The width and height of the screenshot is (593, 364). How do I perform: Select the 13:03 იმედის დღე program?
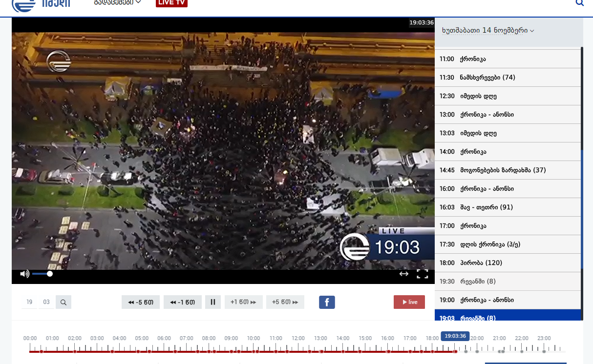point(508,133)
